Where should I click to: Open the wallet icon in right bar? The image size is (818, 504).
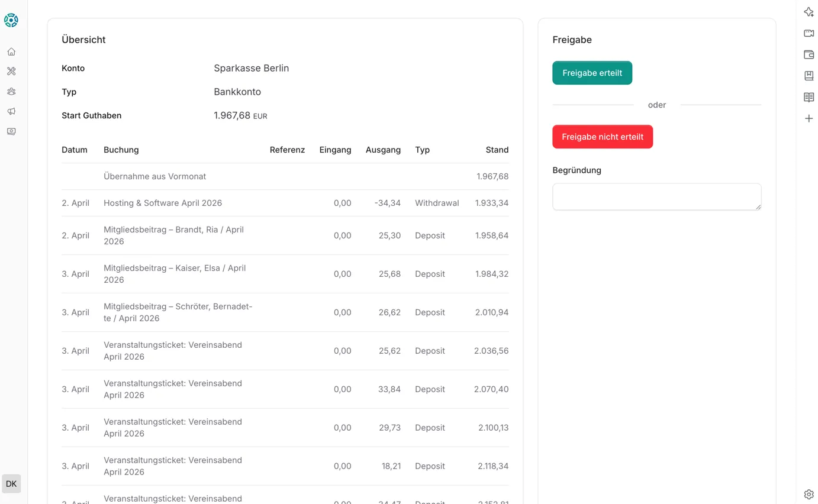[809, 54]
